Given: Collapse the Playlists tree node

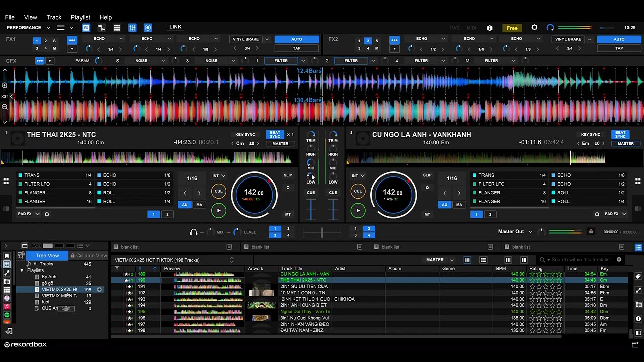Looking at the screenshot, I should point(22,270).
